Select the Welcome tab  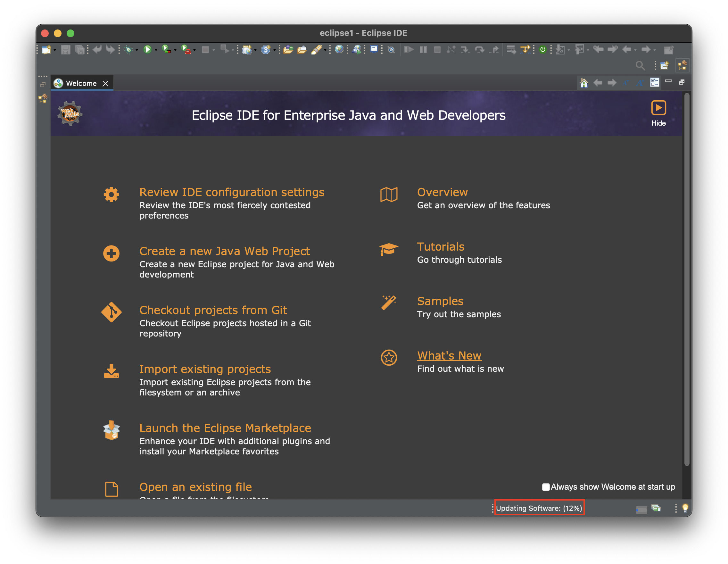coord(81,83)
